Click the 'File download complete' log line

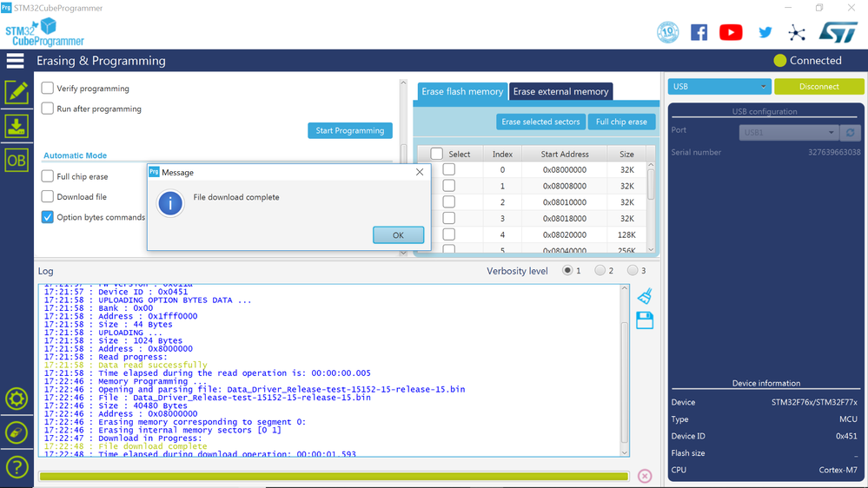[126, 446]
